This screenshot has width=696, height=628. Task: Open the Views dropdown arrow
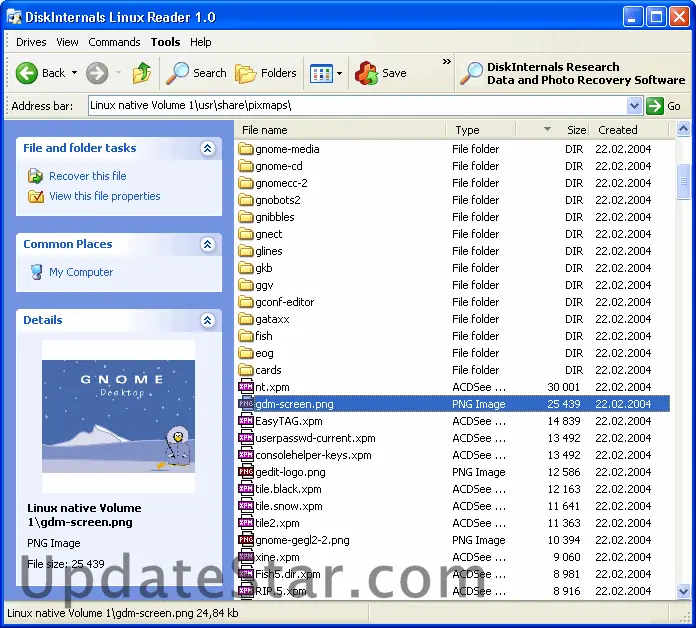point(339,73)
